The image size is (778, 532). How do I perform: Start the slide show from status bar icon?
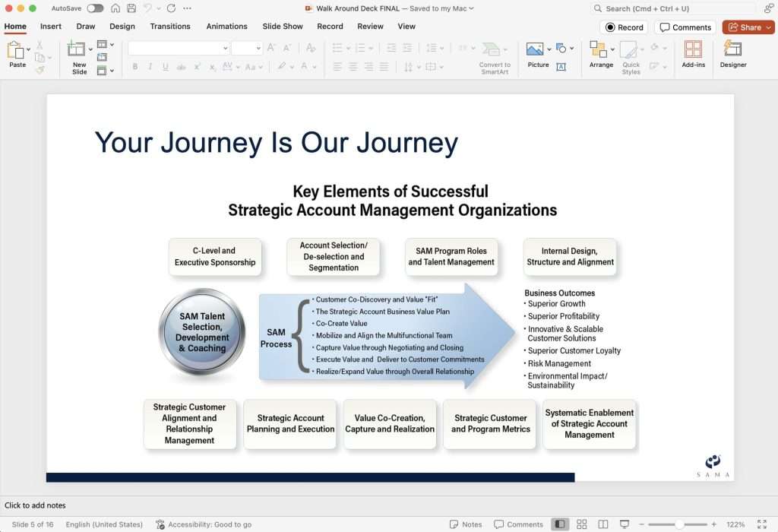click(x=625, y=524)
